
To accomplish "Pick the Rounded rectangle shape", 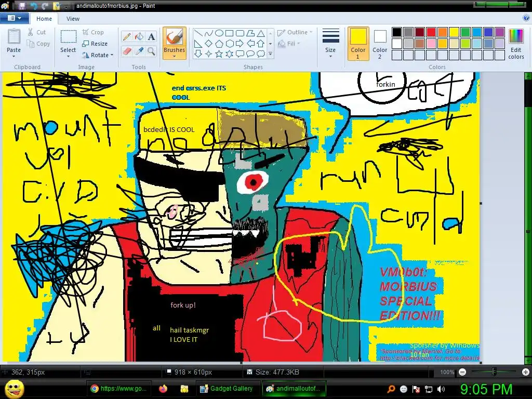I will point(240,33).
